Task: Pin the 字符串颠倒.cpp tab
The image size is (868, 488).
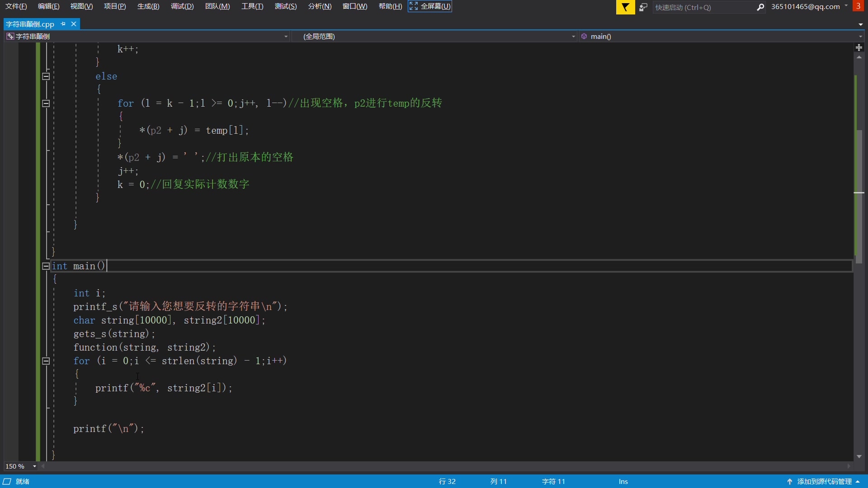Action: (x=63, y=24)
